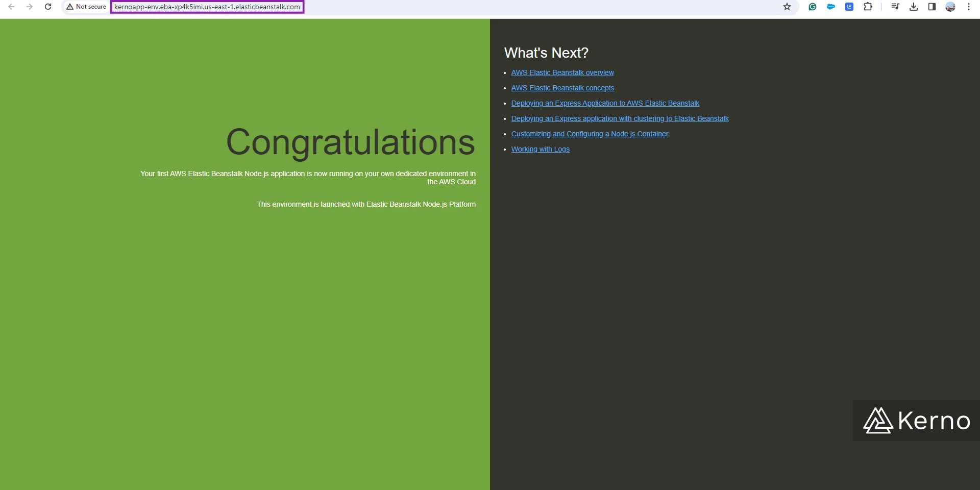
Task: Toggle the browser side panel icon
Action: tap(932, 7)
